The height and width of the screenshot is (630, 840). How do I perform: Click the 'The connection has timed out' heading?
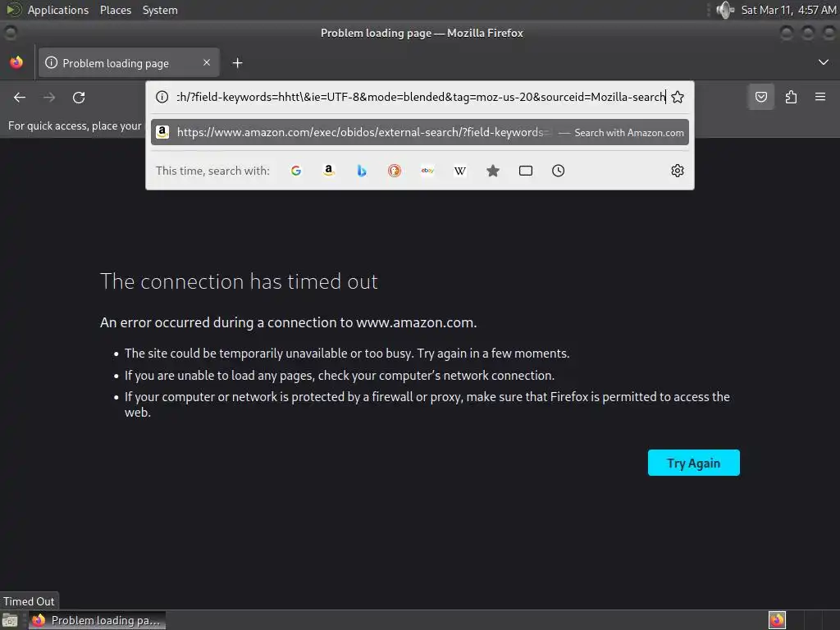pyautogui.click(x=239, y=282)
